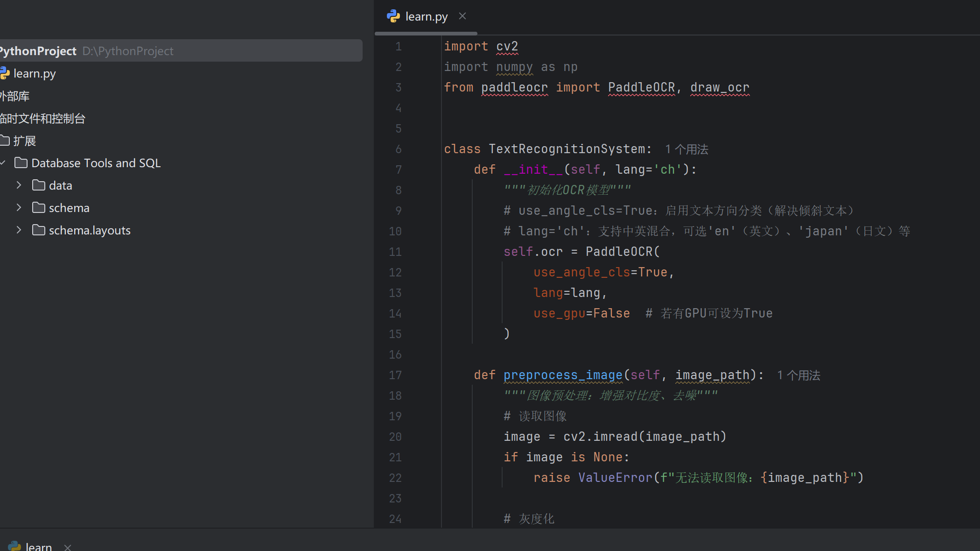Click the 扩展 folder icon
This screenshot has height=551, width=980.
coord(5,141)
